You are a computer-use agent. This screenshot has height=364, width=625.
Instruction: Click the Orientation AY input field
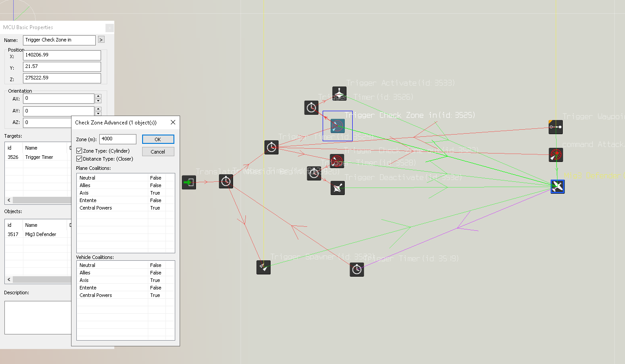59,111
